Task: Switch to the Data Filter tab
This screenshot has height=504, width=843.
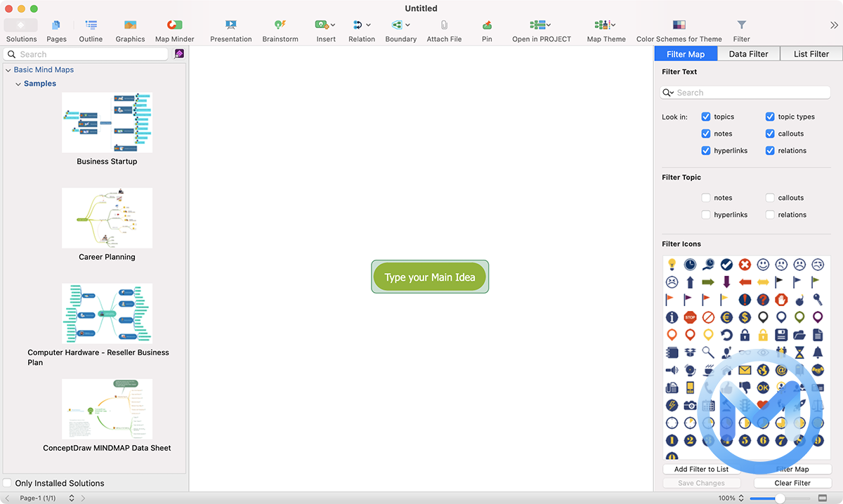Action: (x=748, y=53)
